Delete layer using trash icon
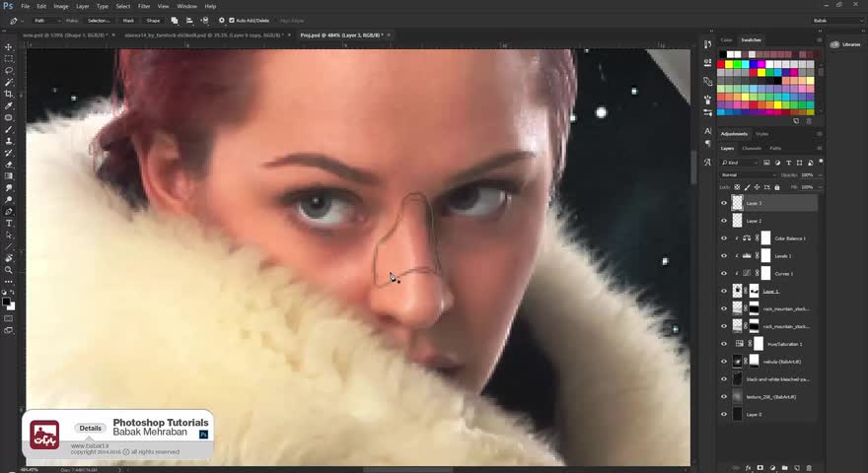Screen dimensions: 868x473 coord(809,468)
